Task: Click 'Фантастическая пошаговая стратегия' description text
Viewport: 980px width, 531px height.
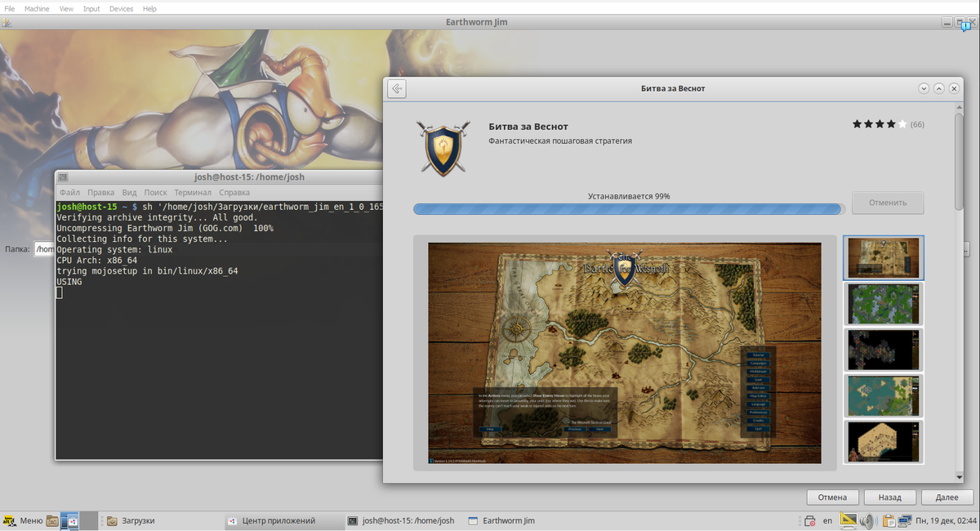Action: 560,141
